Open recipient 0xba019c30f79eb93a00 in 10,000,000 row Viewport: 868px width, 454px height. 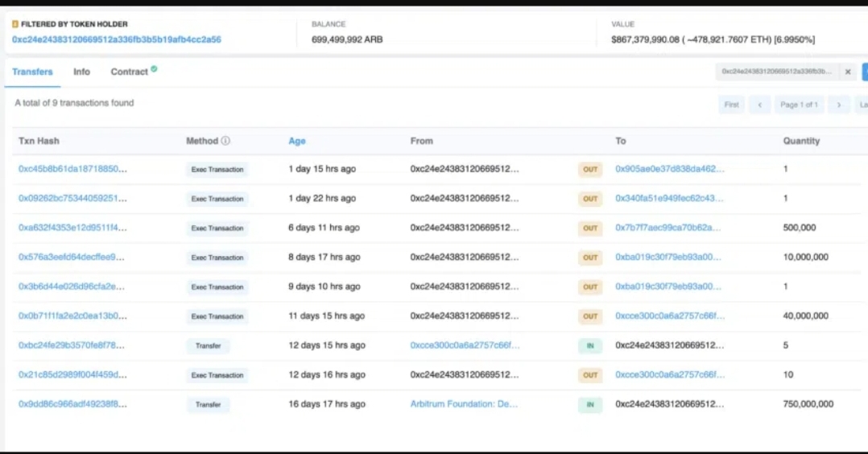tap(668, 257)
